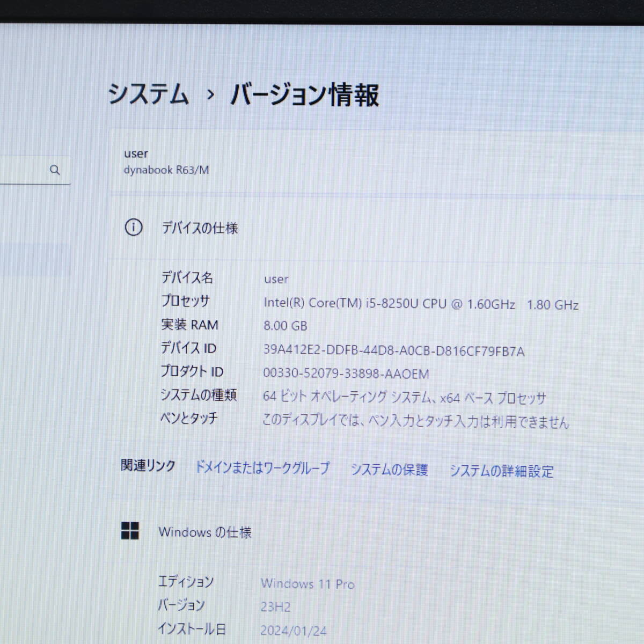Select install date 2024/01/24
The height and width of the screenshot is (644, 644).
pyautogui.click(x=294, y=631)
